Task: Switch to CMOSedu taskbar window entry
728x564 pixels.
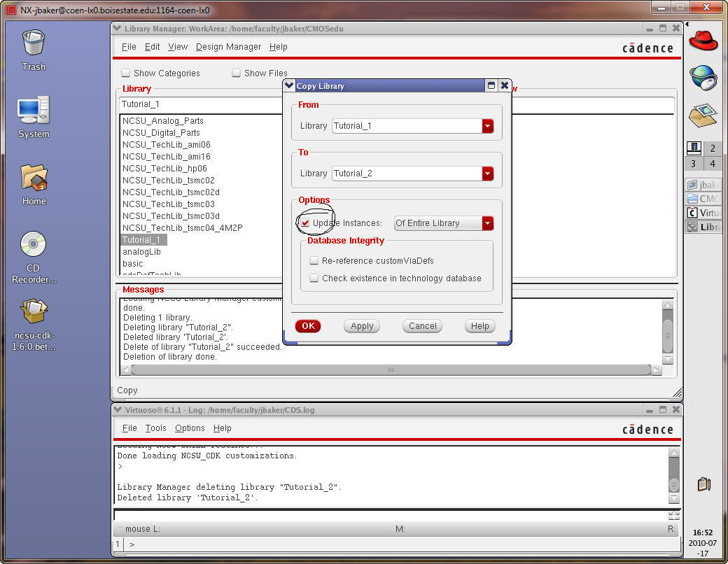Action: (703, 199)
